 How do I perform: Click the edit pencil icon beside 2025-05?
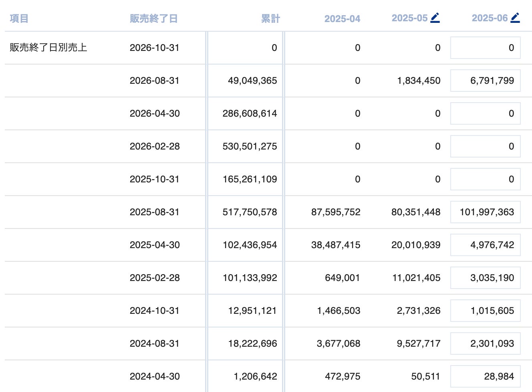435,18
